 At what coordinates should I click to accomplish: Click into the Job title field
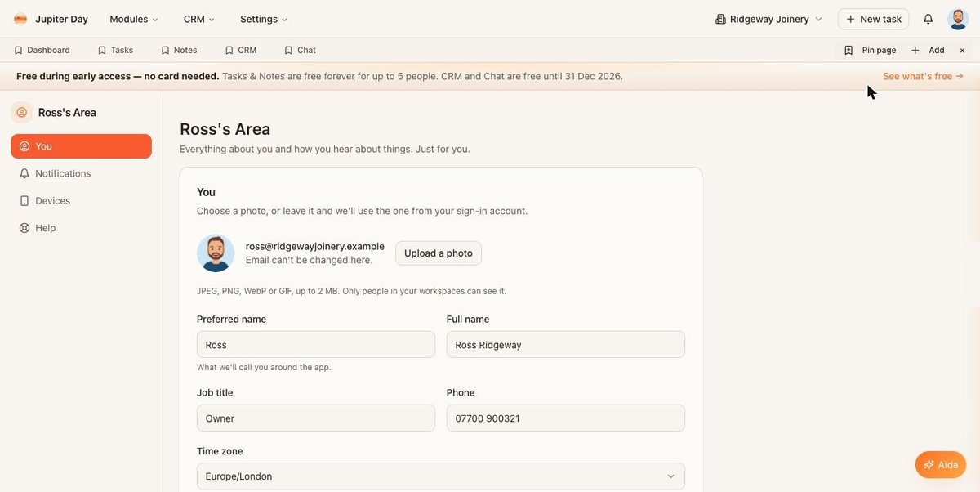click(316, 418)
